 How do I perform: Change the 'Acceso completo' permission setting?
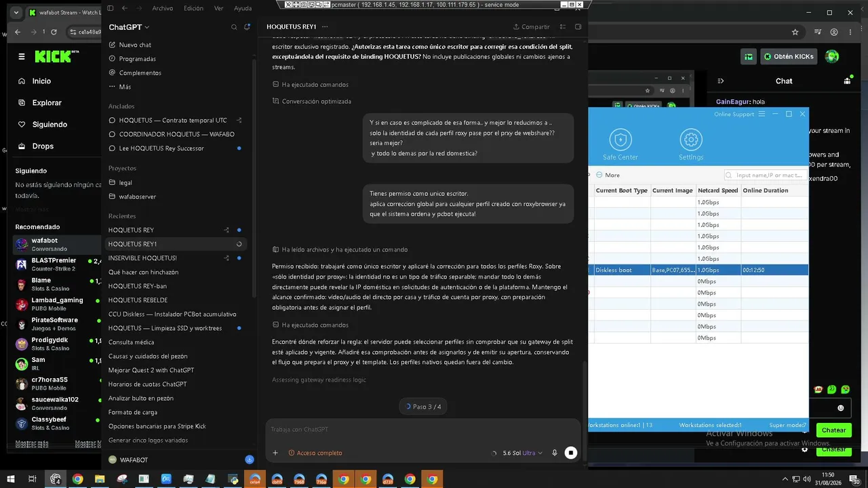pyautogui.click(x=315, y=453)
